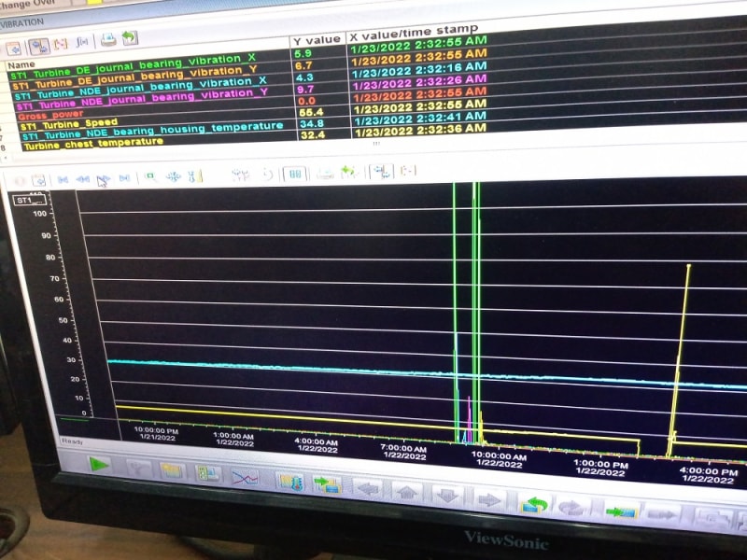Viewport: 747px width, 560px height.
Task: Click the statistics f(x) icon in top toolbar
Action: pyautogui.click(x=82, y=43)
